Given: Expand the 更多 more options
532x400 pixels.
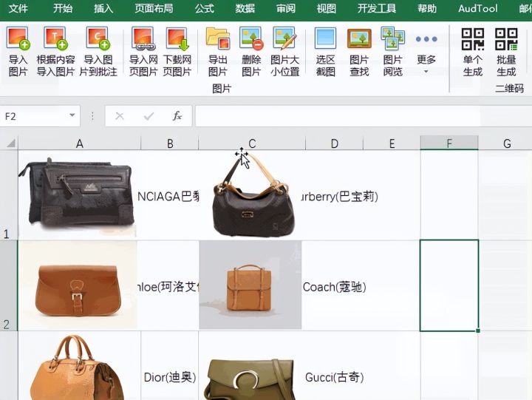Looking at the screenshot, I should (x=426, y=52).
